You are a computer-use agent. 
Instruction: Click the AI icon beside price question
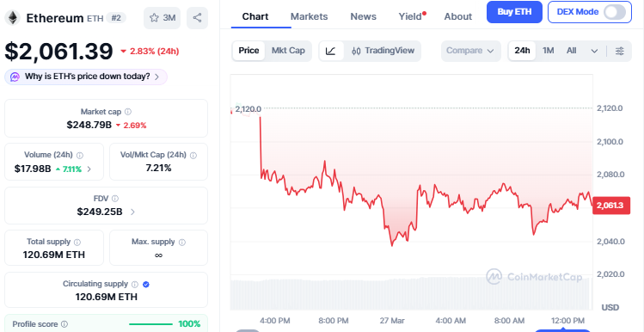pos(15,77)
